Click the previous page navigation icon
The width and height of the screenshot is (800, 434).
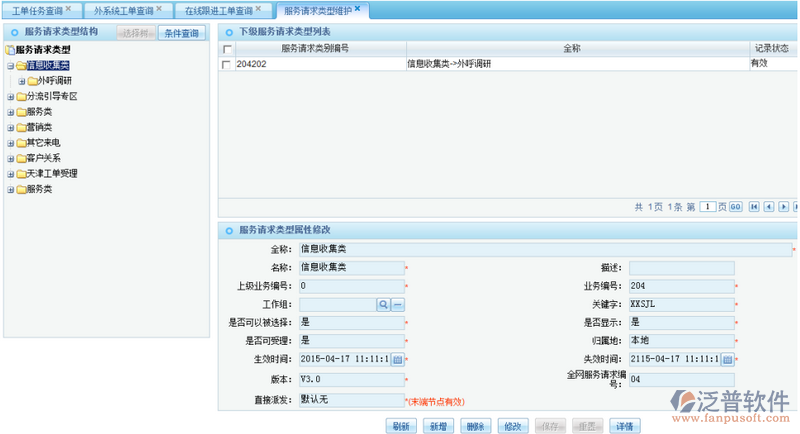(769, 207)
